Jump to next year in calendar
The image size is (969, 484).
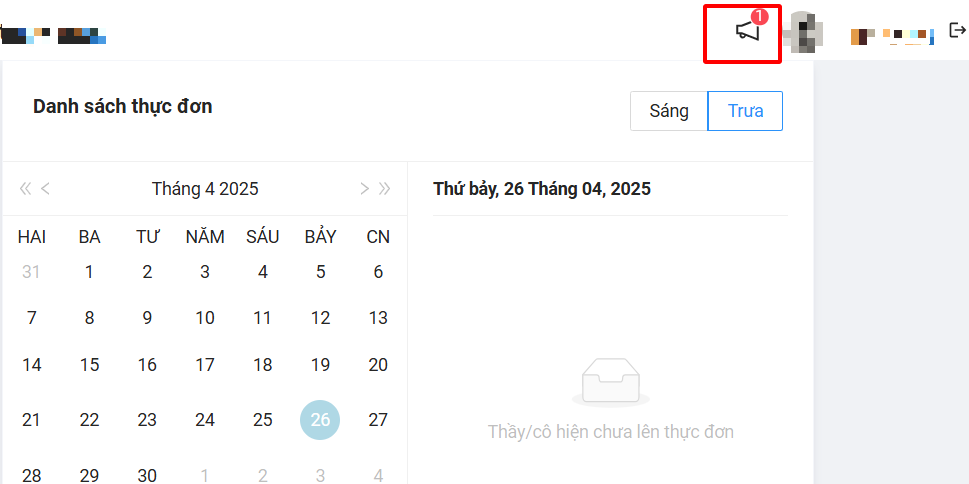[x=384, y=188]
